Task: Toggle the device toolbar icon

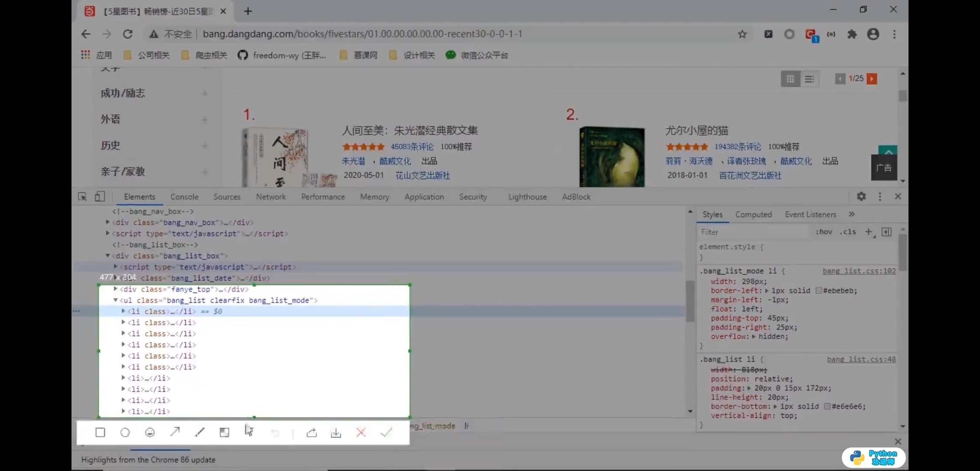Action: coord(99,197)
